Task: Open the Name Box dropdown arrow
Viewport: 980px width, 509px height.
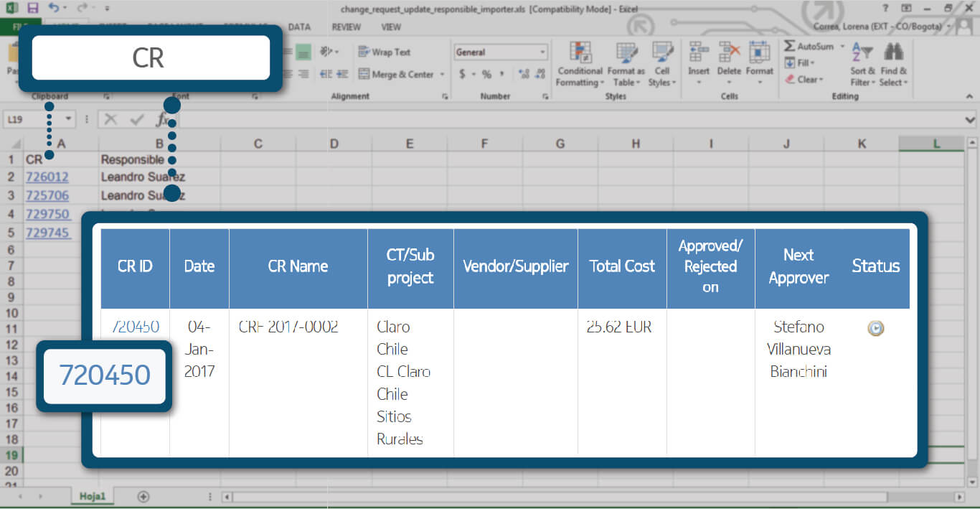Action: (x=69, y=120)
